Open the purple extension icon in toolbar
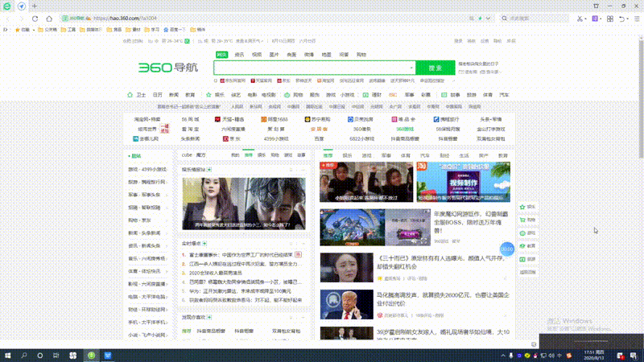This screenshot has width=644, height=362. click(595, 19)
